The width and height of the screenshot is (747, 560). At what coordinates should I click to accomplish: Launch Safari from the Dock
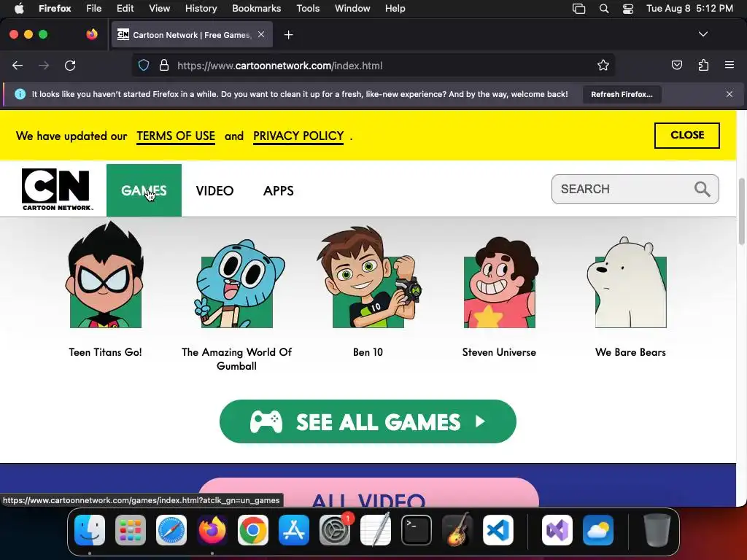(x=171, y=529)
